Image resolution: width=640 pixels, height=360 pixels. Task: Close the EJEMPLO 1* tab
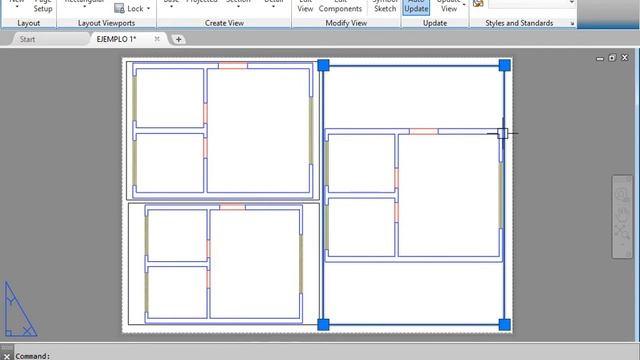coord(157,39)
